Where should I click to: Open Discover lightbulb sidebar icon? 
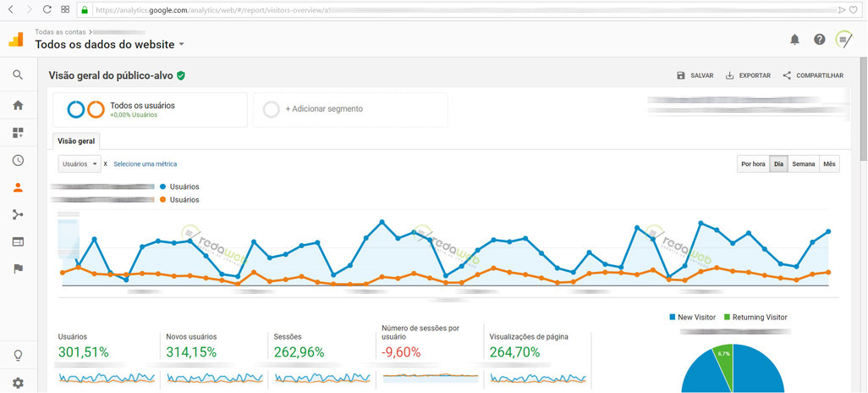(x=18, y=355)
